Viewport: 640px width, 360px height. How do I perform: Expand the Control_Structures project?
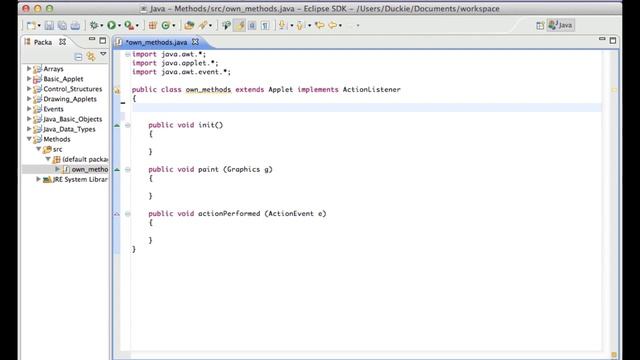click(x=29, y=89)
